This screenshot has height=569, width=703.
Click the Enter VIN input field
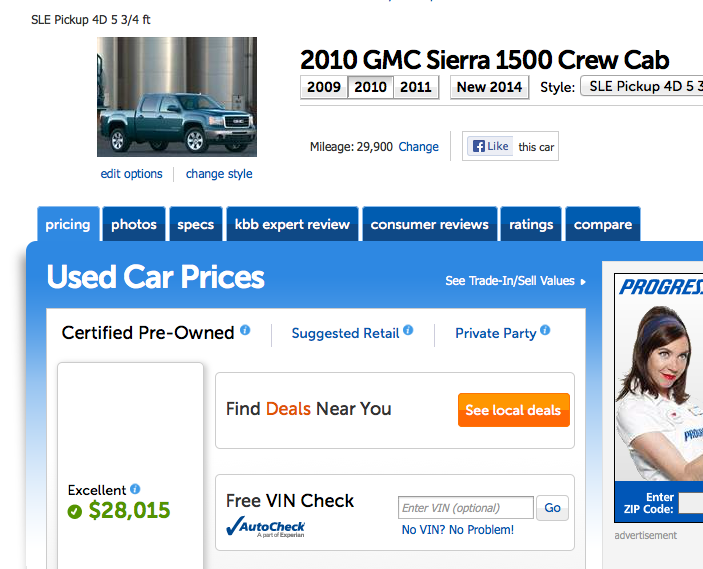coord(466,508)
